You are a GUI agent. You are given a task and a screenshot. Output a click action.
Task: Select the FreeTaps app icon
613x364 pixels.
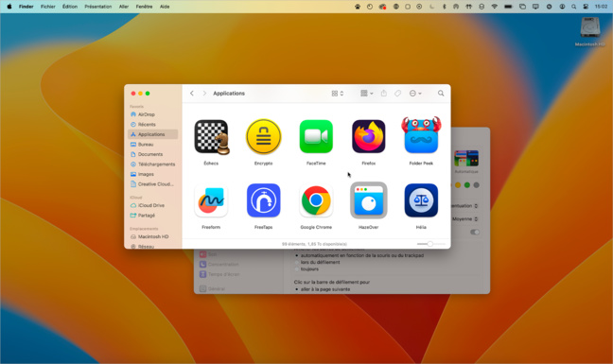coord(264,200)
